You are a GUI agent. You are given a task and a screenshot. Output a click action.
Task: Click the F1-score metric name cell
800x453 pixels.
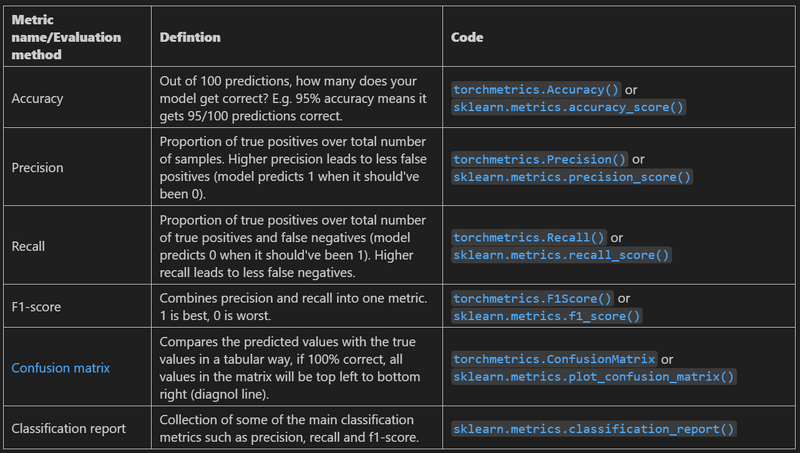pos(37,307)
